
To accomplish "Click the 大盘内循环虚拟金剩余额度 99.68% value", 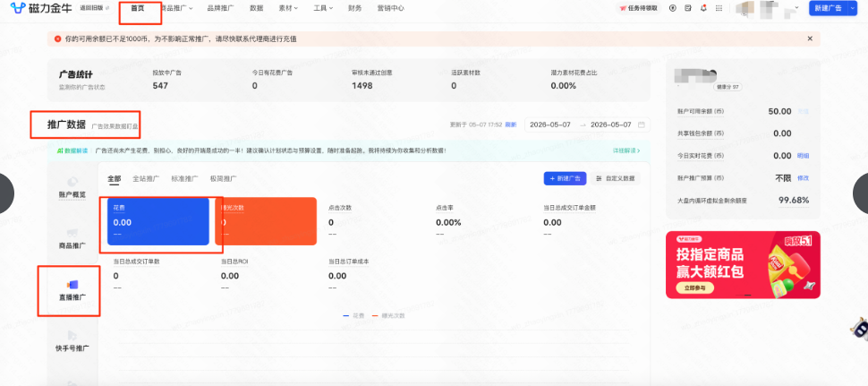I will click(x=794, y=200).
